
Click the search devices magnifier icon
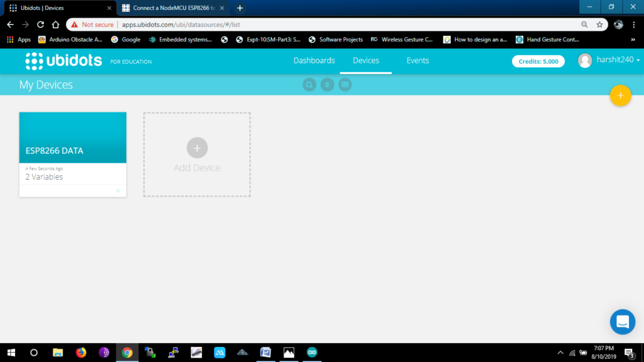point(309,85)
